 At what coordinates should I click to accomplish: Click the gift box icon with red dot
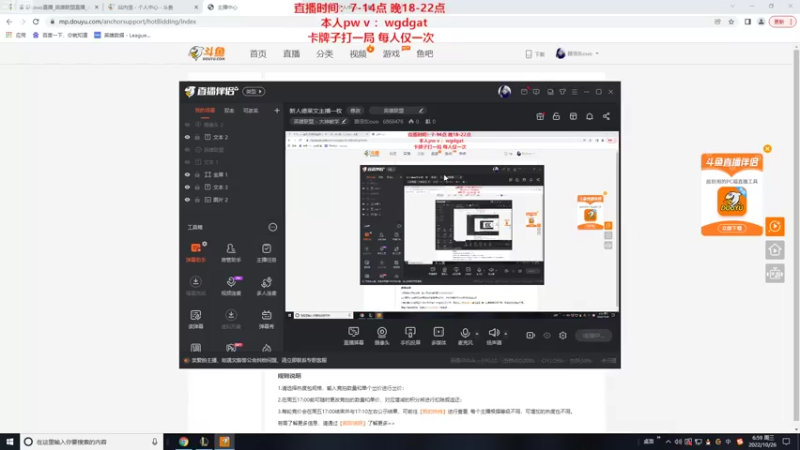[x=540, y=116]
